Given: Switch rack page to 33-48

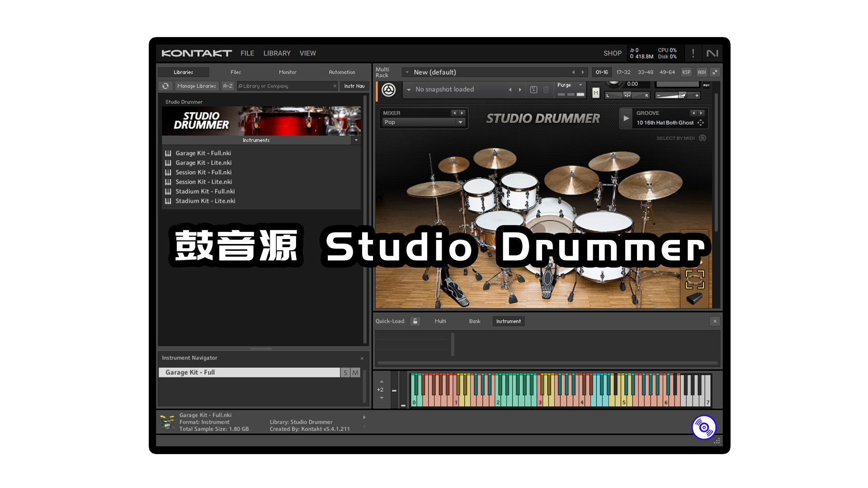Looking at the screenshot, I should 646,72.
